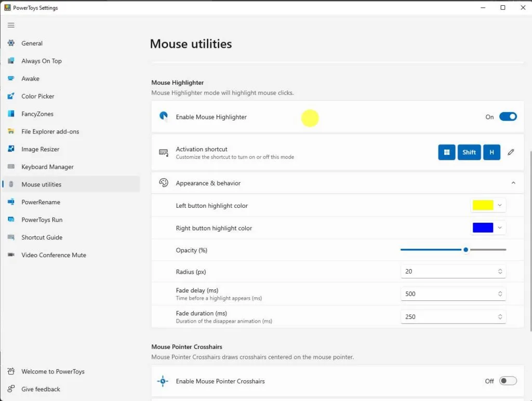Edit activation shortcut with pencil icon
This screenshot has height=401, width=532.
click(511, 152)
